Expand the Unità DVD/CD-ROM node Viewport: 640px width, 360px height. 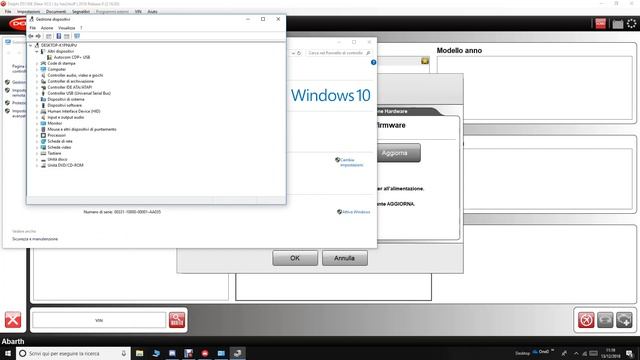coord(37,165)
